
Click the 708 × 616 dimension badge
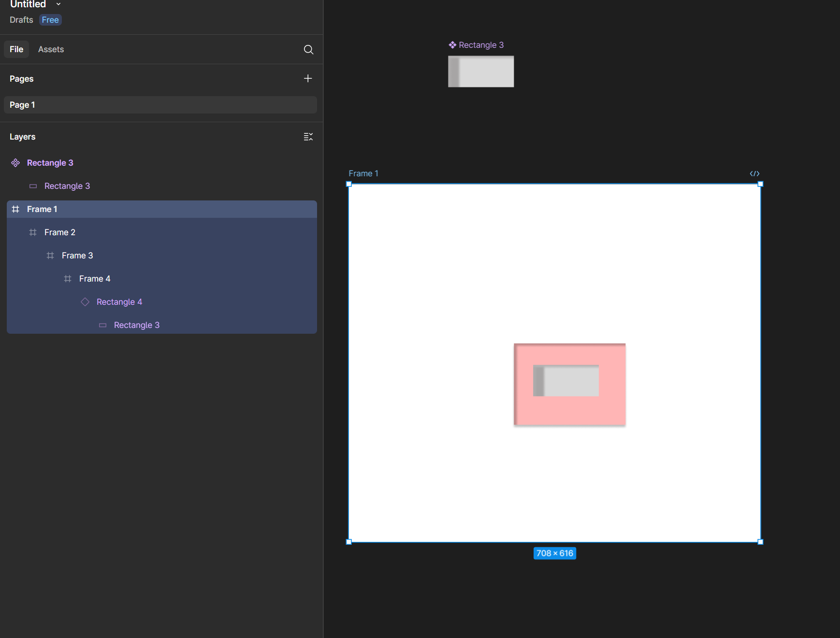[x=555, y=553]
